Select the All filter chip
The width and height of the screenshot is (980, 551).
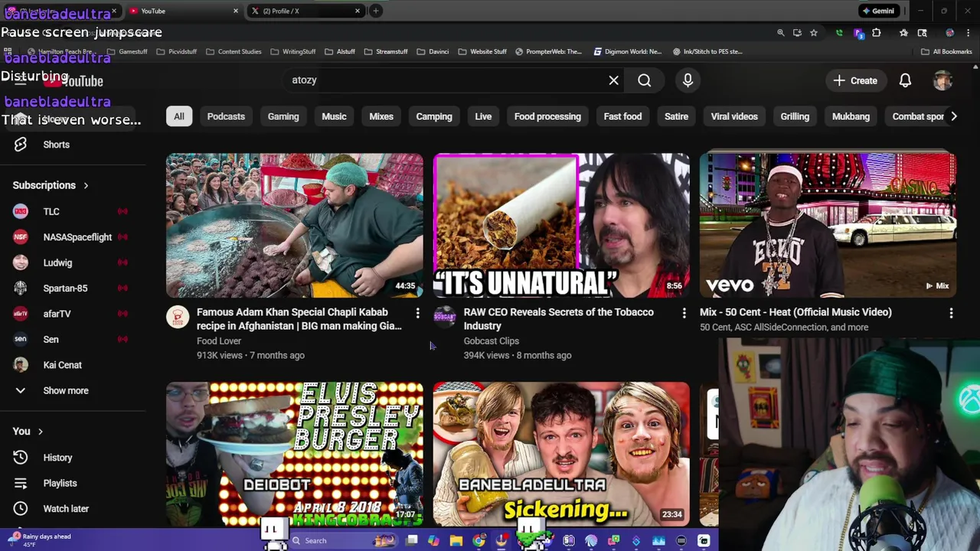point(178,116)
